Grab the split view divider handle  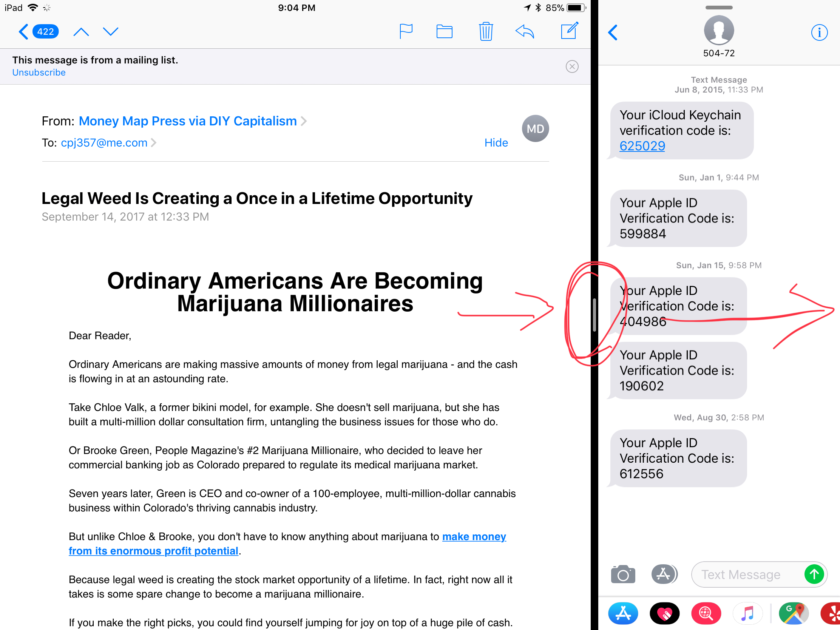[594, 315]
